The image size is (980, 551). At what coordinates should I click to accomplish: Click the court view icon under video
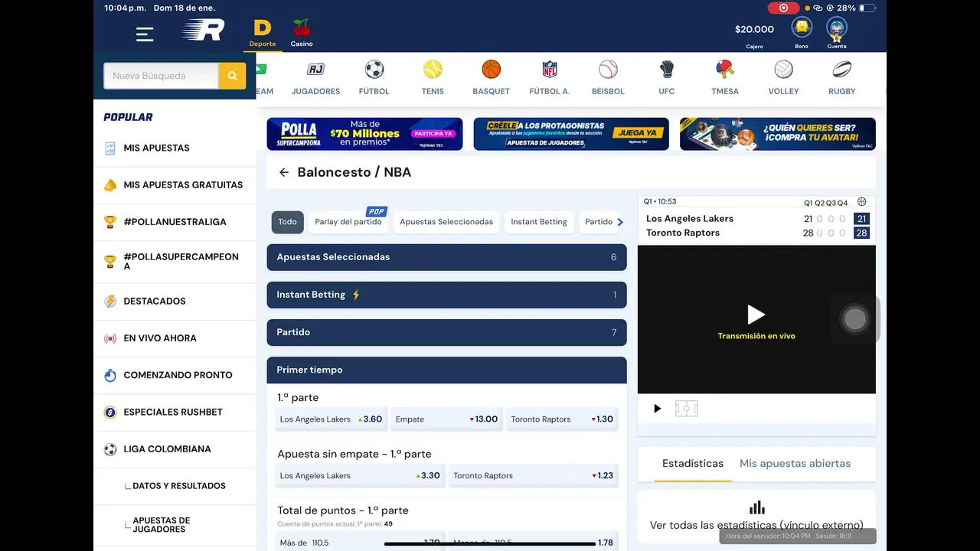[x=686, y=409]
